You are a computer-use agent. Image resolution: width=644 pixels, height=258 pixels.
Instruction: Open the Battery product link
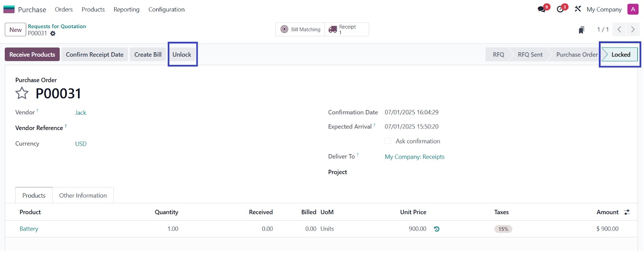click(29, 229)
